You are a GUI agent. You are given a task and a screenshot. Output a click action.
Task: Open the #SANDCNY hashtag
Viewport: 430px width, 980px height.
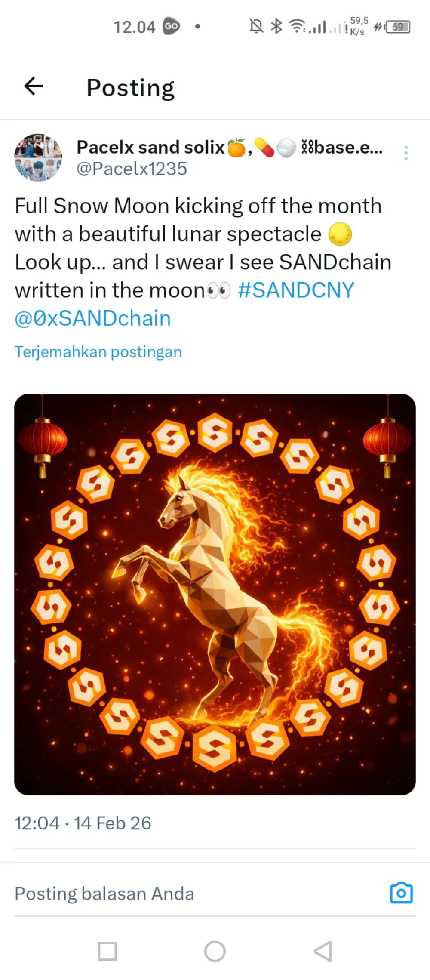tap(296, 290)
